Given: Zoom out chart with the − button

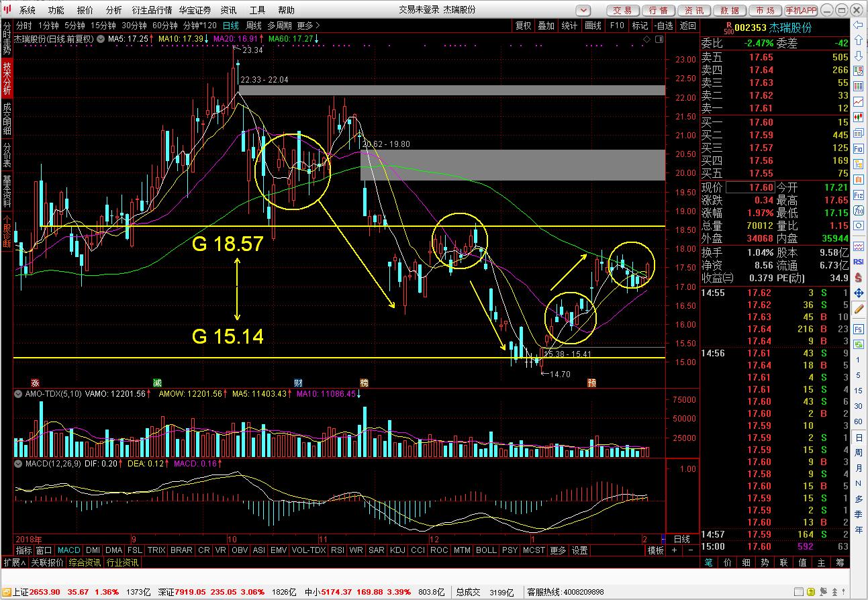Looking at the screenshot, I should click(x=690, y=550).
